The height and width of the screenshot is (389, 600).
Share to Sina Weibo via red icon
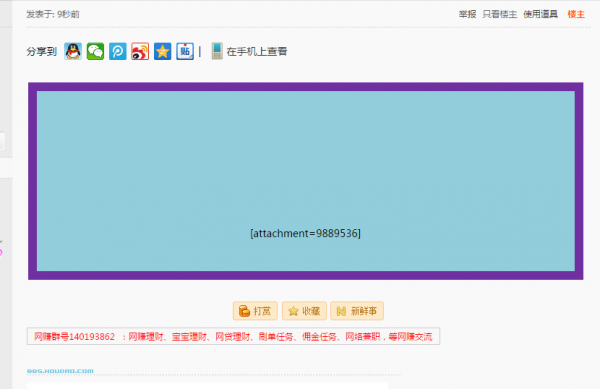(x=140, y=51)
